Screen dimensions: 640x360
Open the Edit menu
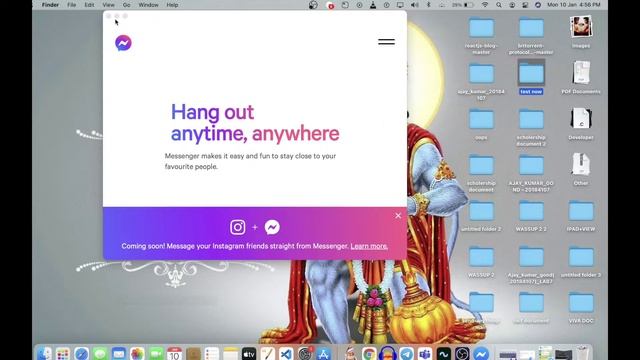coord(89,5)
